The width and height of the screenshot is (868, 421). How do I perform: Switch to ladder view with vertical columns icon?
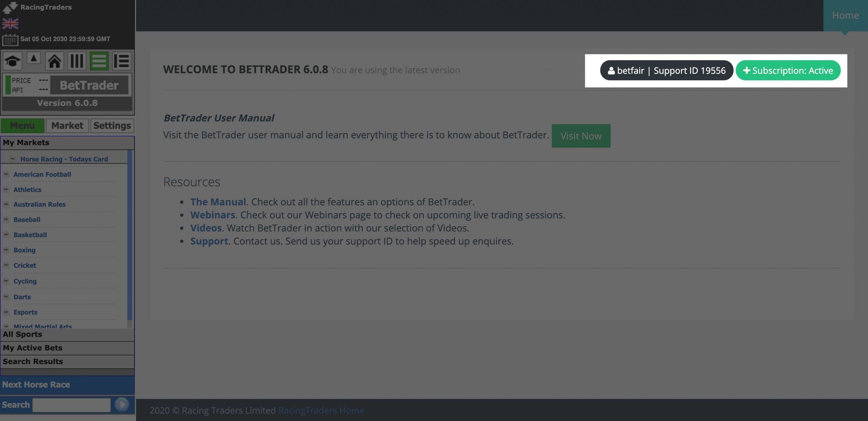(77, 61)
